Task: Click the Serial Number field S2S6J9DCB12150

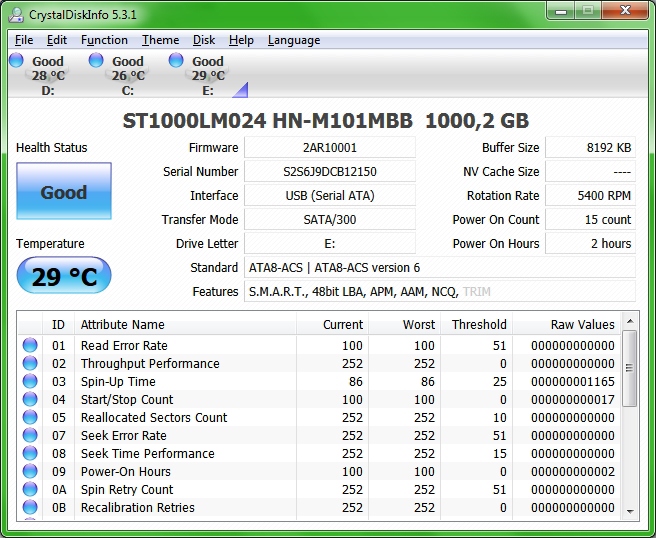Action: (x=330, y=172)
